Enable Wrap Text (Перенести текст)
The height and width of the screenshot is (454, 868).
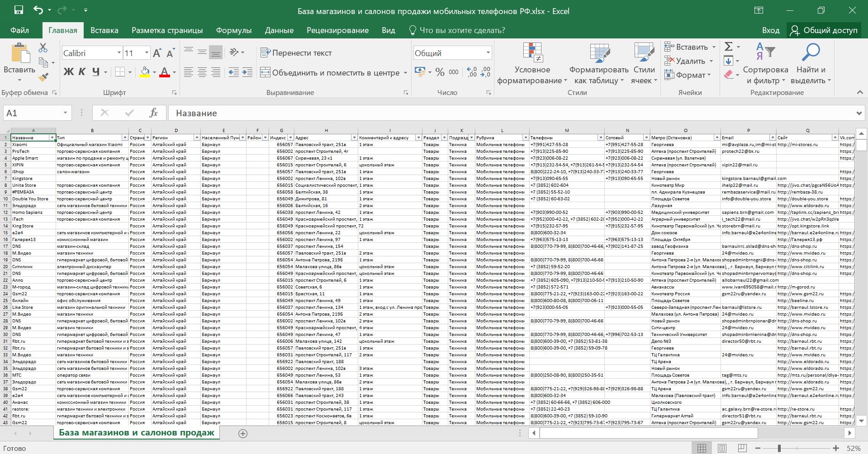pos(296,53)
